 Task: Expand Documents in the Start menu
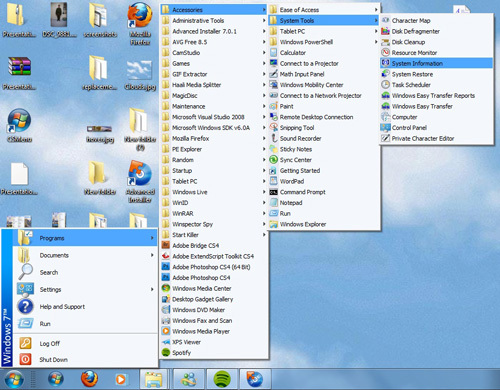85,255
